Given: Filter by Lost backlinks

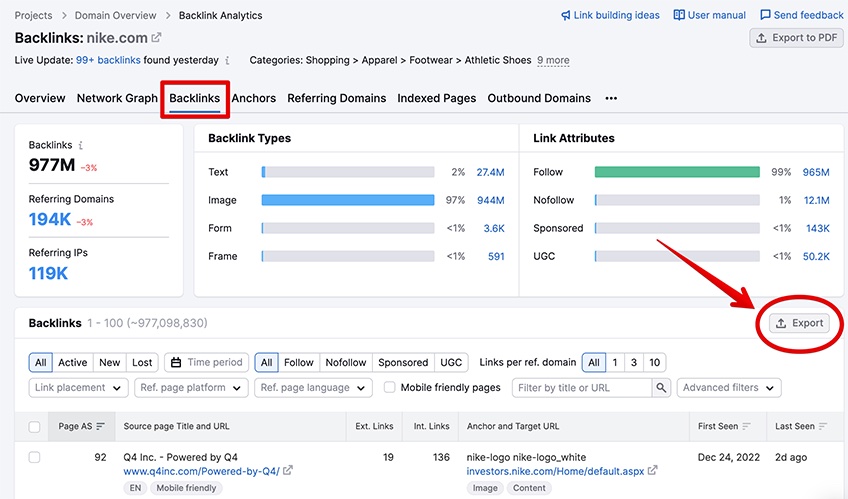Looking at the screenshot, I should click(142, 363).
